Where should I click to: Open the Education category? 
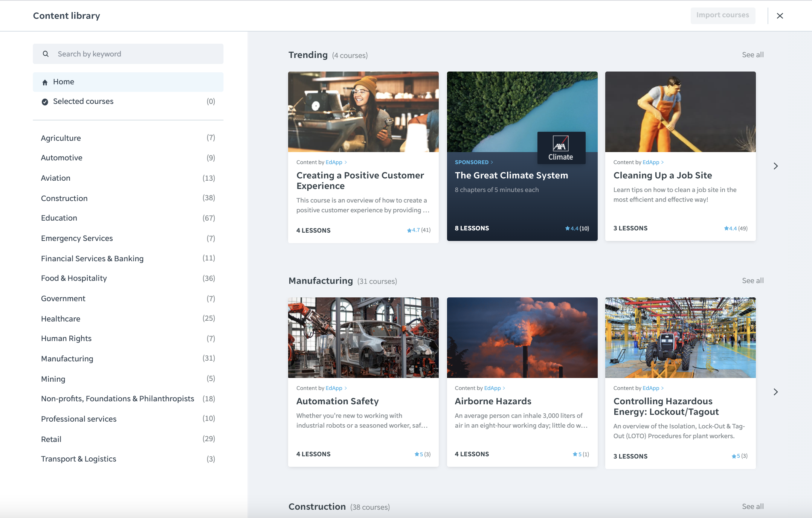pyautogui.click(x=128, y=218)
